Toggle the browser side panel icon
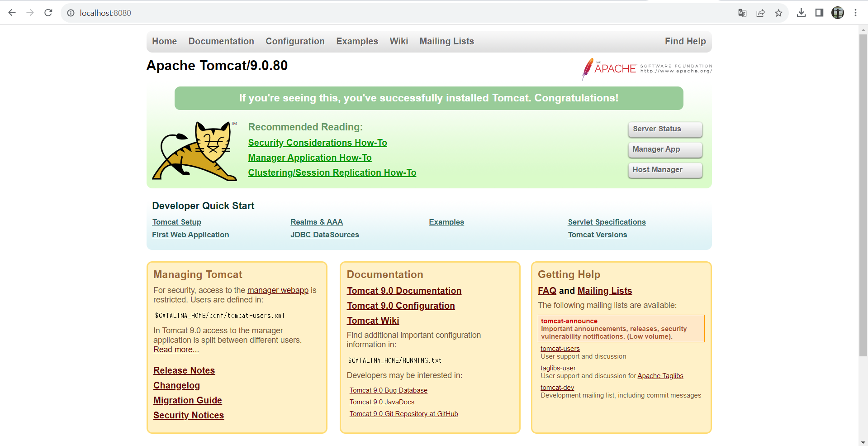 pos(819,13)
